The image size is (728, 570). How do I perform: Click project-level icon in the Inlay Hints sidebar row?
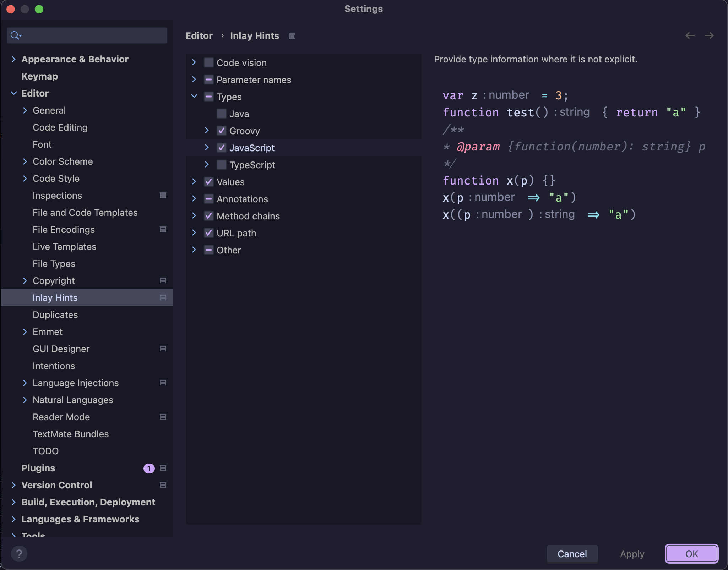(163, 297)
